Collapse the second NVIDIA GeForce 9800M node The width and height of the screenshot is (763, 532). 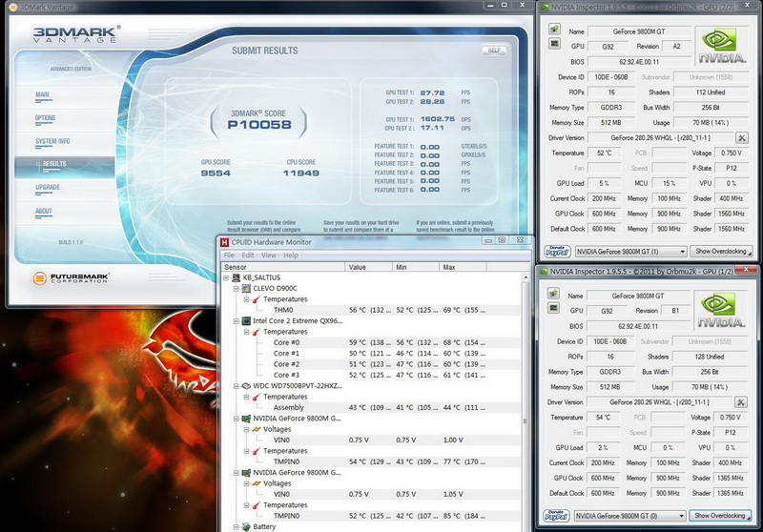pos(237,473)
